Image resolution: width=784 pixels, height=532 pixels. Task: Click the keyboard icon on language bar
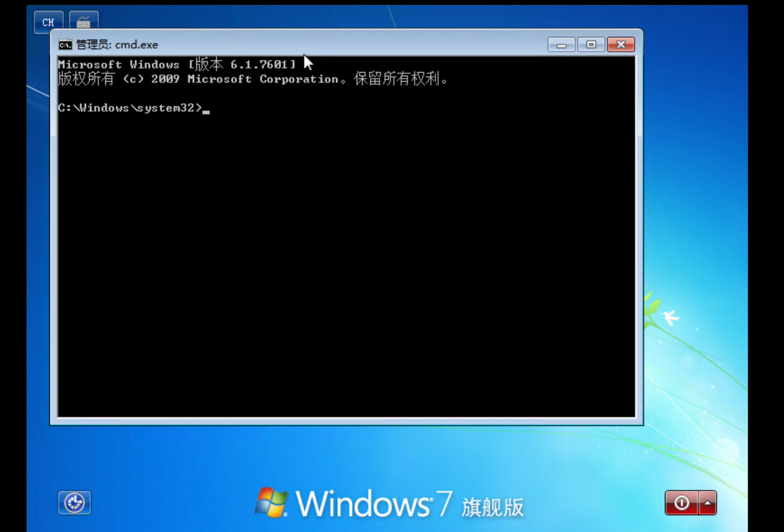click(x=83, y=22)
